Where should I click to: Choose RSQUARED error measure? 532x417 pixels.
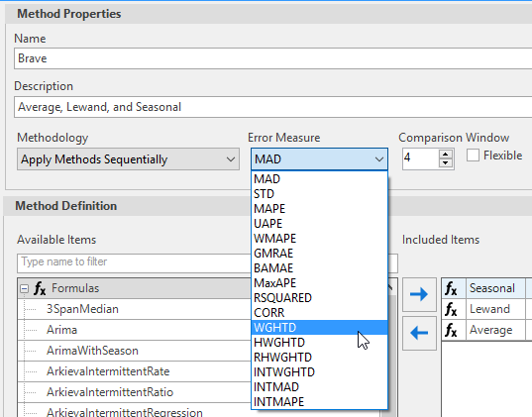pos(319,298)
